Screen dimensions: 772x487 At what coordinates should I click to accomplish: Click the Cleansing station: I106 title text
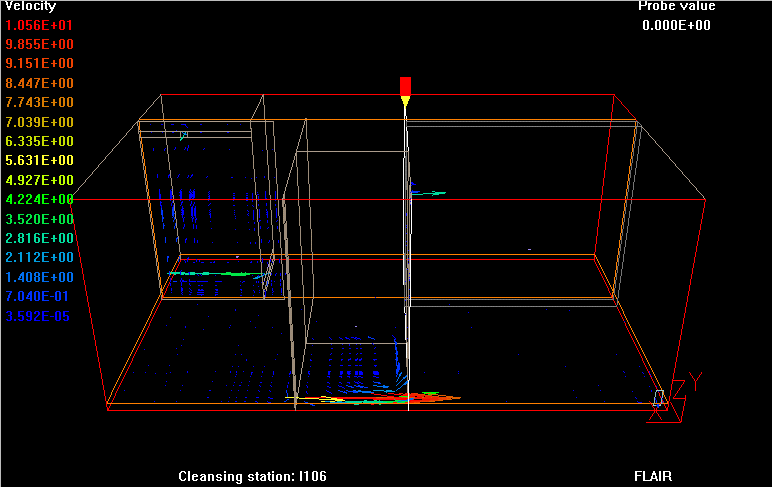[252, 476]
